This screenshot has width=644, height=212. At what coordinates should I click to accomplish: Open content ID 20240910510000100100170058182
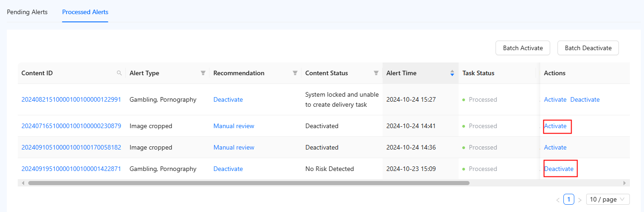pyautogui.click(x=71, y=147)
